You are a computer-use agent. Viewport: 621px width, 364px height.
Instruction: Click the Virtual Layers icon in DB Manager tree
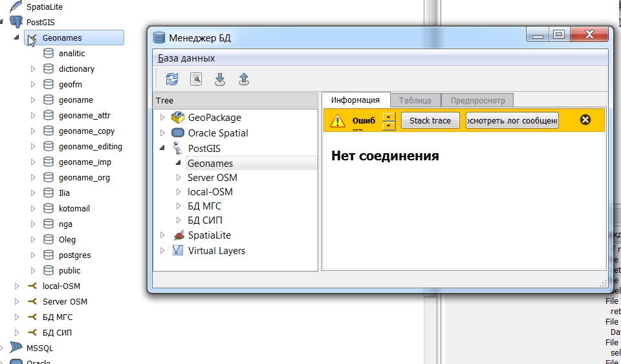178,250
